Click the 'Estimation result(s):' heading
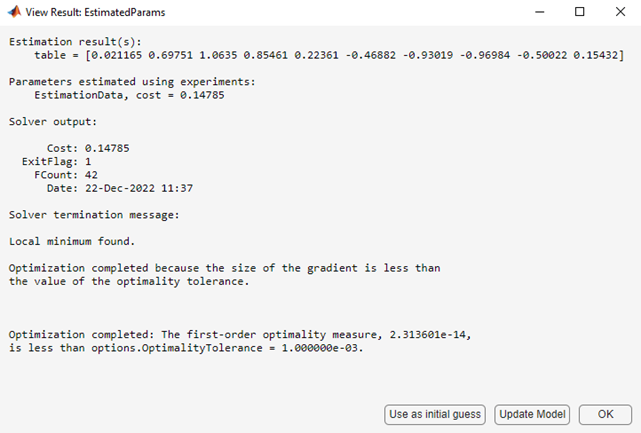The height and width of the screenshot is (433, 641). coord(68,42)
